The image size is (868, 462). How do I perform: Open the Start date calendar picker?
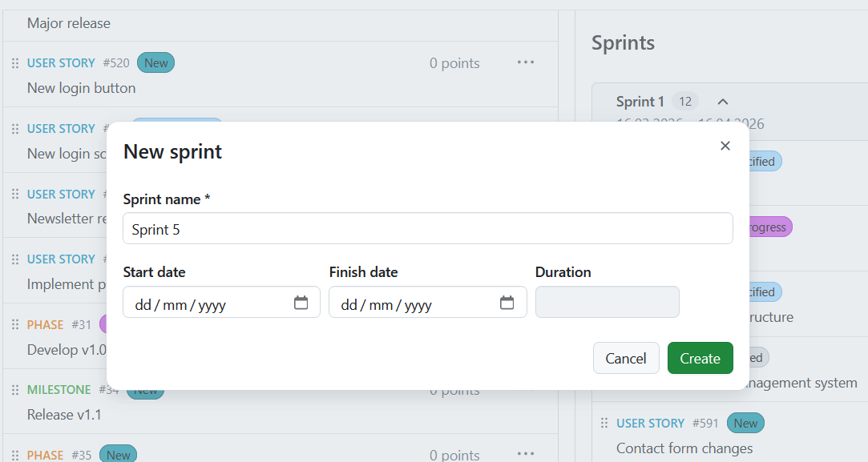click(x=301, y=303)
